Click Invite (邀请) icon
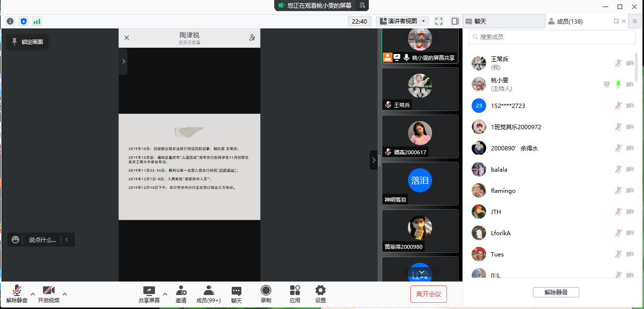The height and width of the screenshot is (309, 644). (x=181, y=294)
